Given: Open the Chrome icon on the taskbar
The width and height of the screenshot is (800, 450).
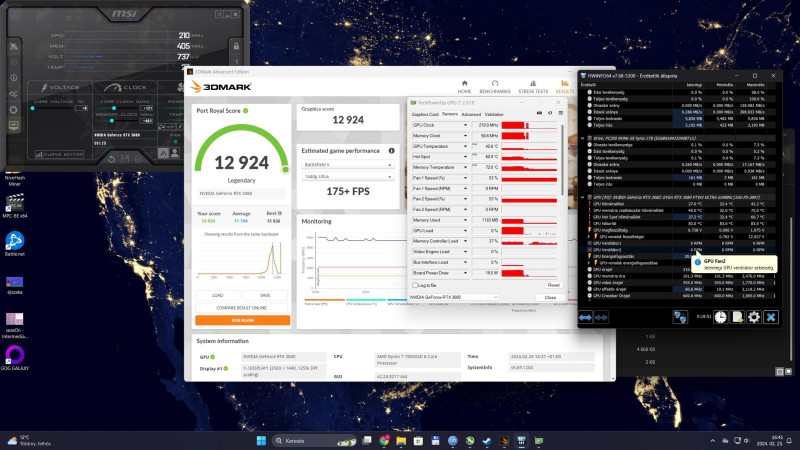Looking at the screenshot, I should pos(384,441).
